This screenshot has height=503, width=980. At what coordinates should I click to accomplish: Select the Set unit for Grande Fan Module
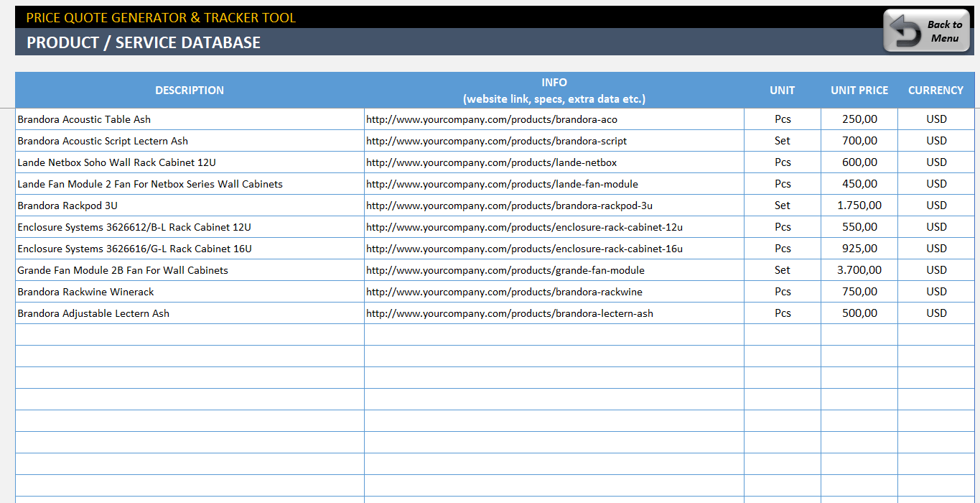(x=783, y=270)
